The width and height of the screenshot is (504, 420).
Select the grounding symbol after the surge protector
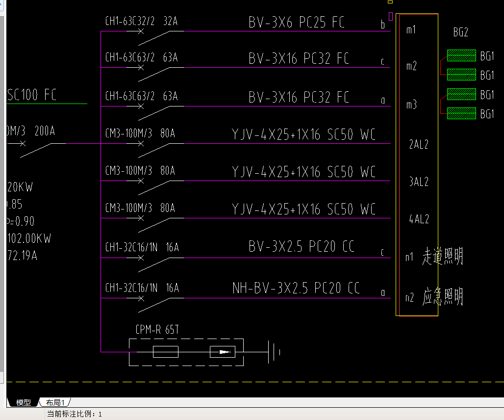click(274, 352)
